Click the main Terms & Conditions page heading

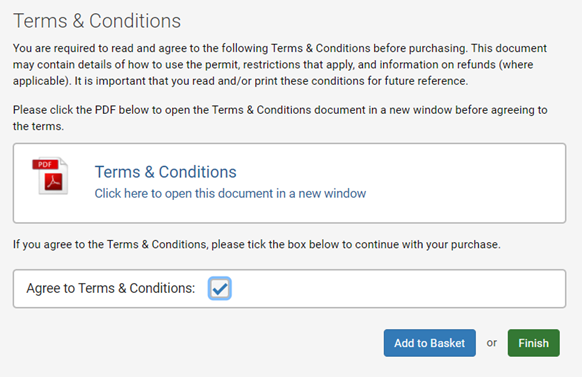[97, 21]
